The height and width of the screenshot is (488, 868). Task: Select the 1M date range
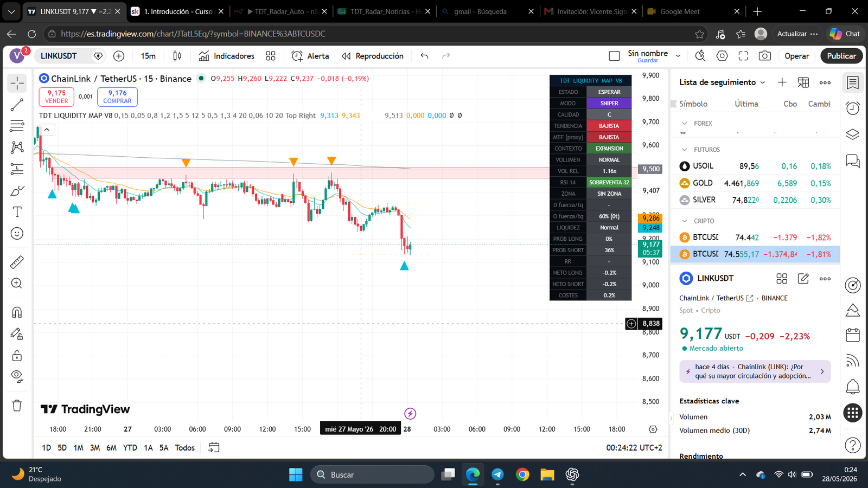pos(78,448)
